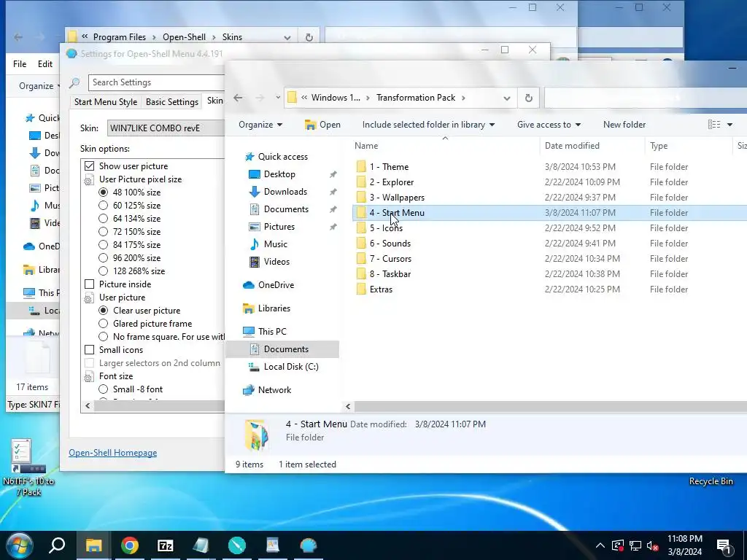Open the view options dropdown arrow
Screen dimensions: 747x560
coord(729,125)
